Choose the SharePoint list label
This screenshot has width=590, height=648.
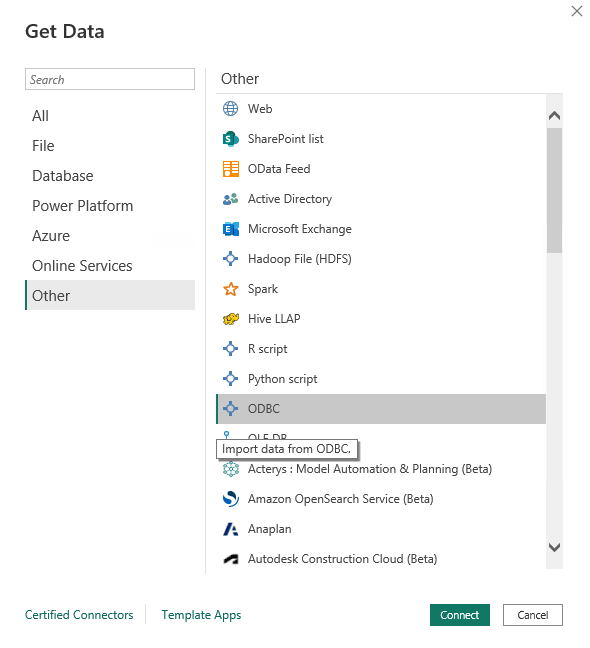click(x=285, y=139)
